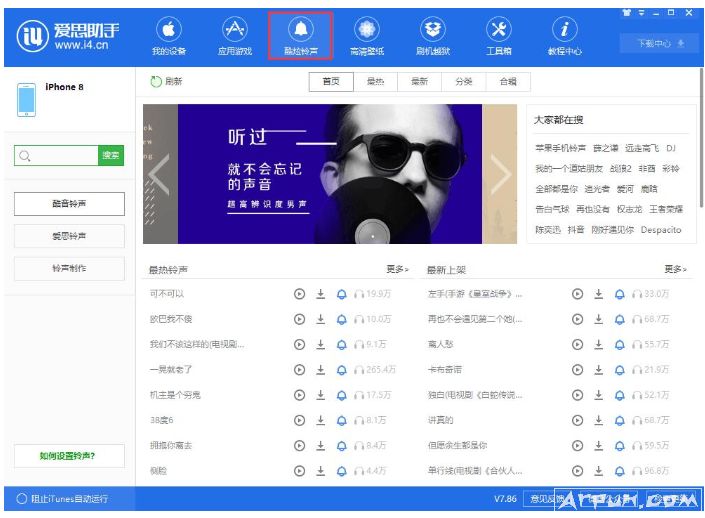Open the 我们不该这样的 ringtone entry

coord(197,344)
